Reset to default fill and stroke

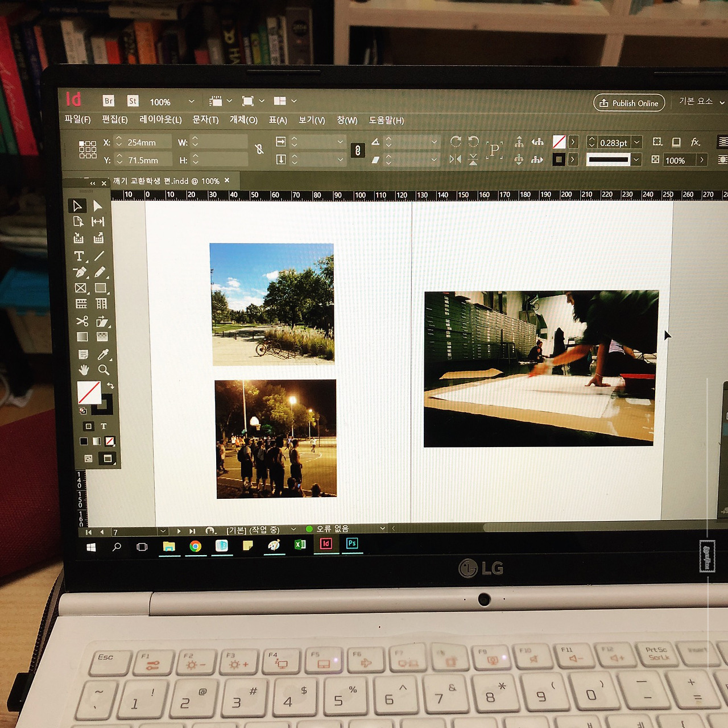[82, 410]
